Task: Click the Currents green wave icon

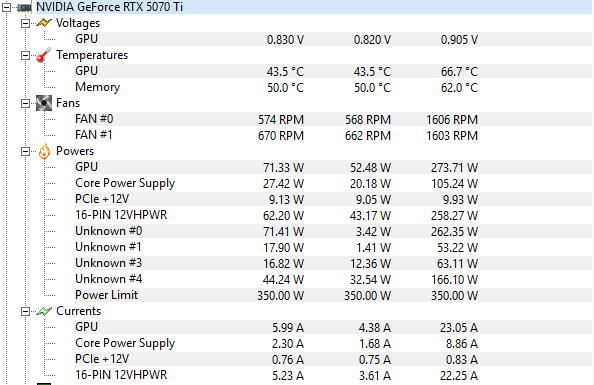Action: 44,311
